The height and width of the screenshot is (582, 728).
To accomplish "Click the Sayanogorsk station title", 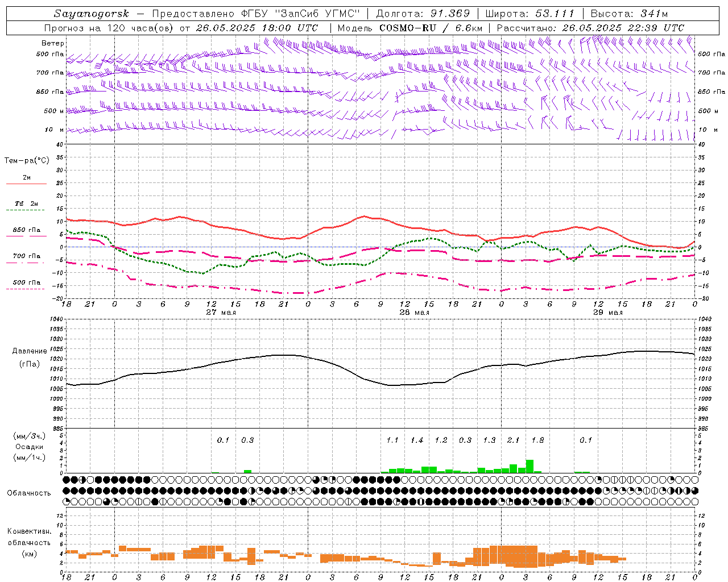I will tap(92, 14).
